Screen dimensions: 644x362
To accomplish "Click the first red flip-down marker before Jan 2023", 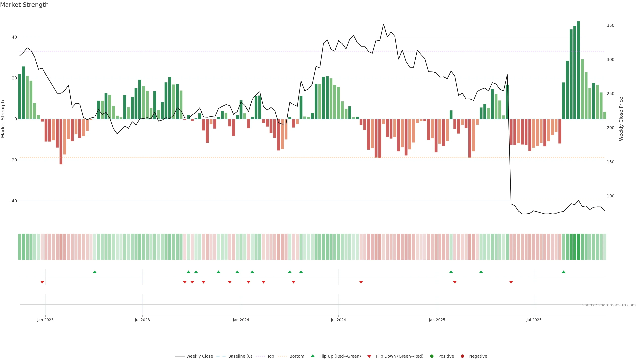I will (42, 282).
